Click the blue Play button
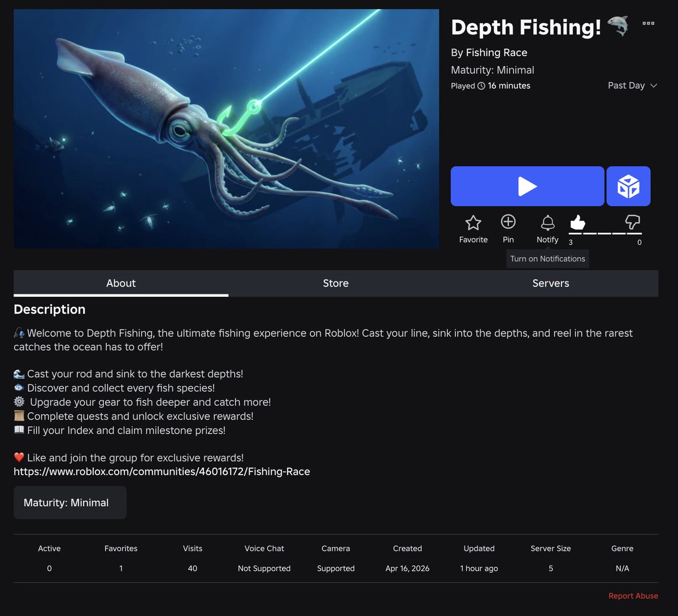The width and height of the screenshot is (678, 616). (527, 186)
